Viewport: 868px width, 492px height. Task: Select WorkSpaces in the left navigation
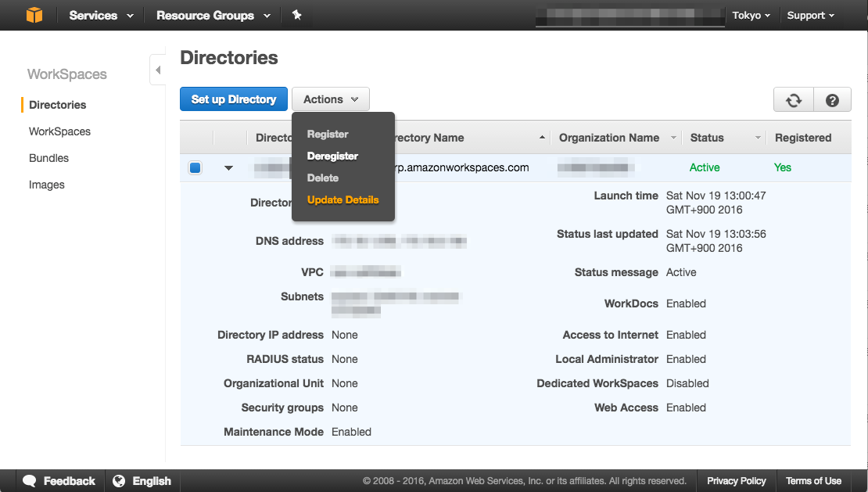click(x=59, y=131)
